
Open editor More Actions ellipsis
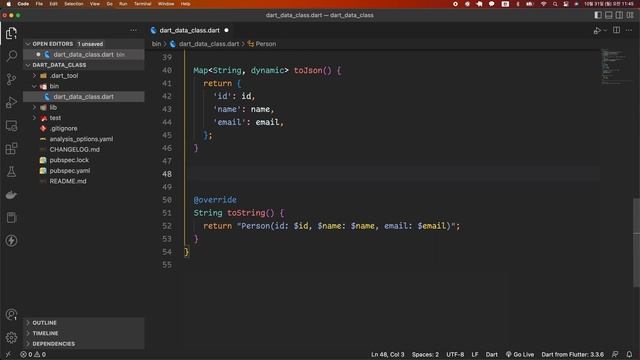point(629,30)
